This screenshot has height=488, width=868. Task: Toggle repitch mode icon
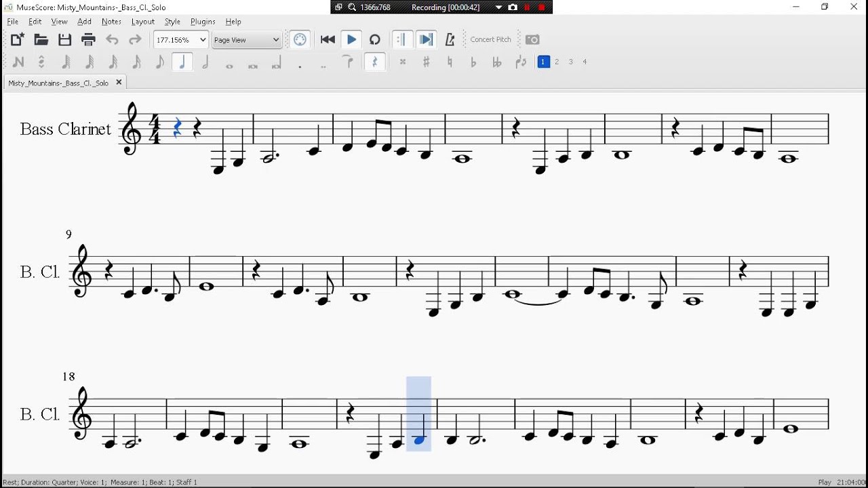[x=41, y=62]
